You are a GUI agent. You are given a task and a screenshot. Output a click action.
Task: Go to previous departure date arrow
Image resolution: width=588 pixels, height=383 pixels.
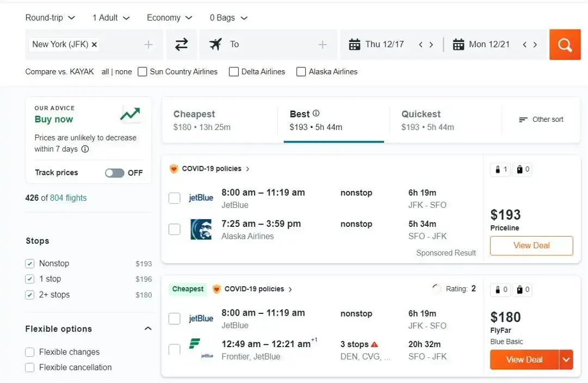point(421,45)
